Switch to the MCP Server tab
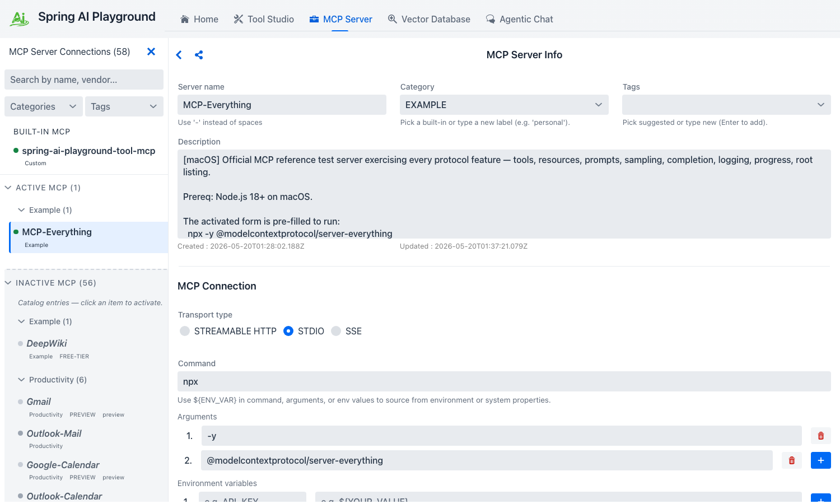 340,19
